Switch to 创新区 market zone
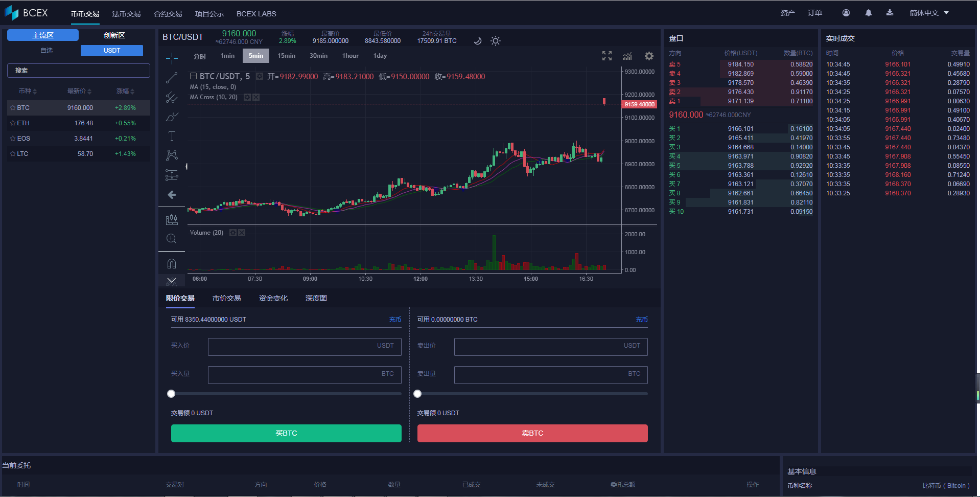Viewport: 980px width, 497px height. pyautogui.click(x=114, y=35)
